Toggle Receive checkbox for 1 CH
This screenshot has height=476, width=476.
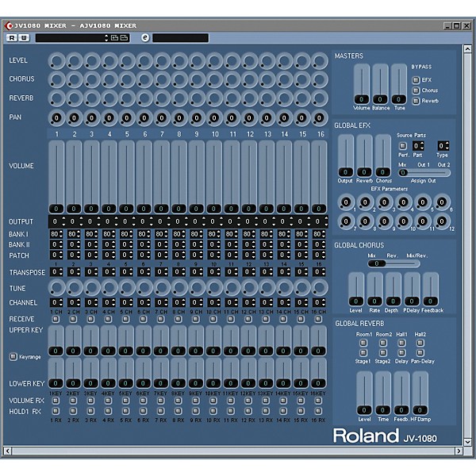point(56,319)
